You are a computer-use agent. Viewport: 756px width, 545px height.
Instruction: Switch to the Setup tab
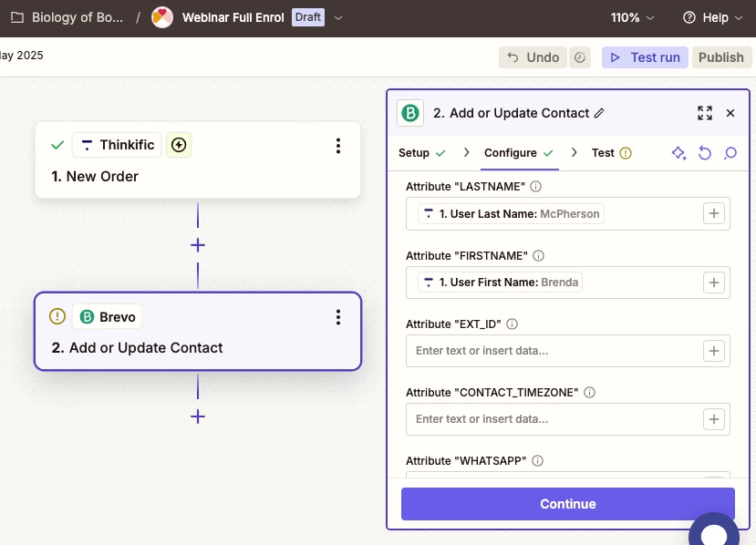[421, 153]
